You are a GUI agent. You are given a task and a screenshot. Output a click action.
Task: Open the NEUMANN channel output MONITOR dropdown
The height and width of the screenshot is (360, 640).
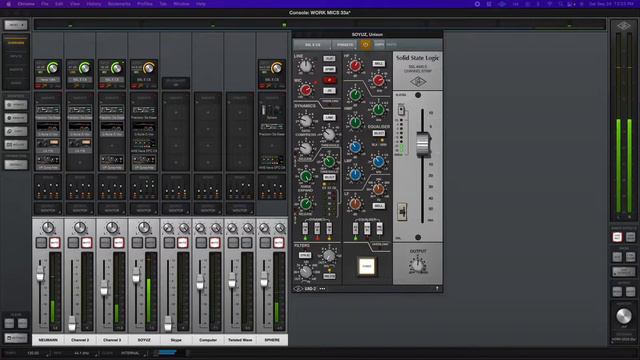tap(48, 209)
